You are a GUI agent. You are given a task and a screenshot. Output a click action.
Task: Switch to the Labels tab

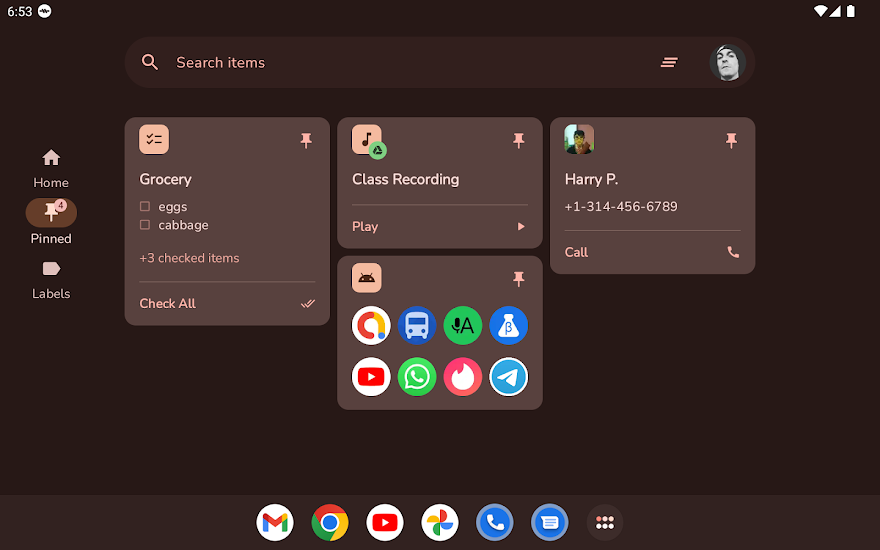[51, 278]
